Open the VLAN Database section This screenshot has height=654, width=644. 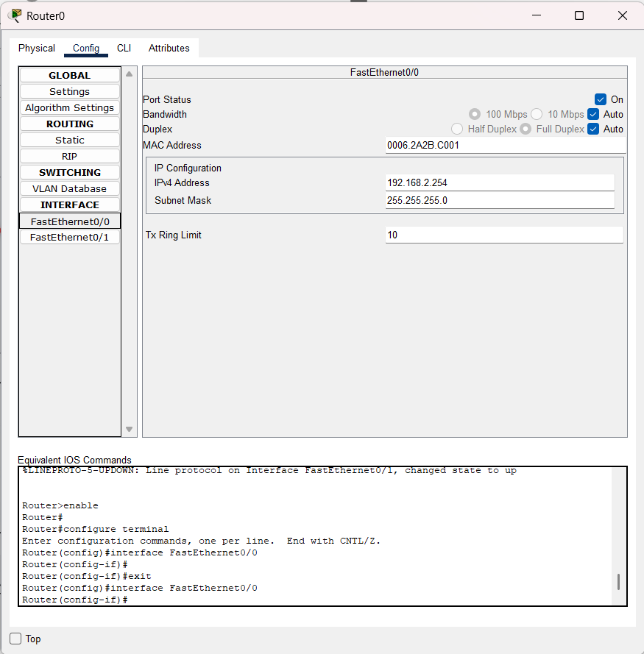(x=70, y=188)
